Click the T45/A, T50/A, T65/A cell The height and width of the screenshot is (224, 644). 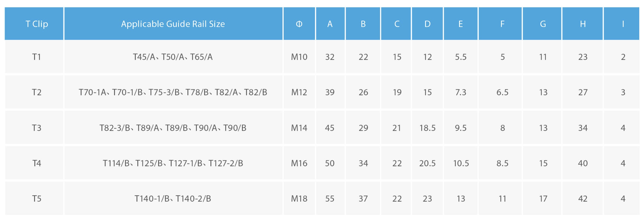[173, 57]
